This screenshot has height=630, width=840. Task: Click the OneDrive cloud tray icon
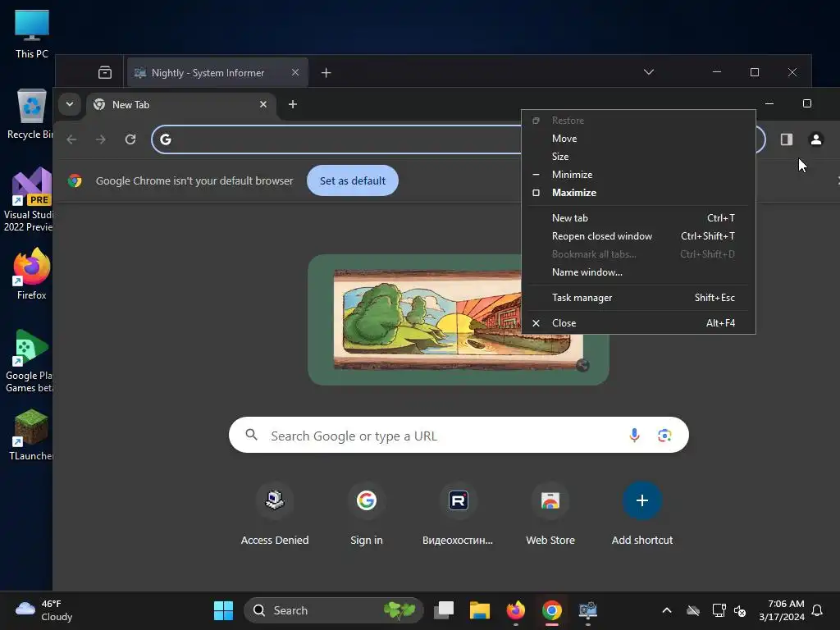(693, 610)
